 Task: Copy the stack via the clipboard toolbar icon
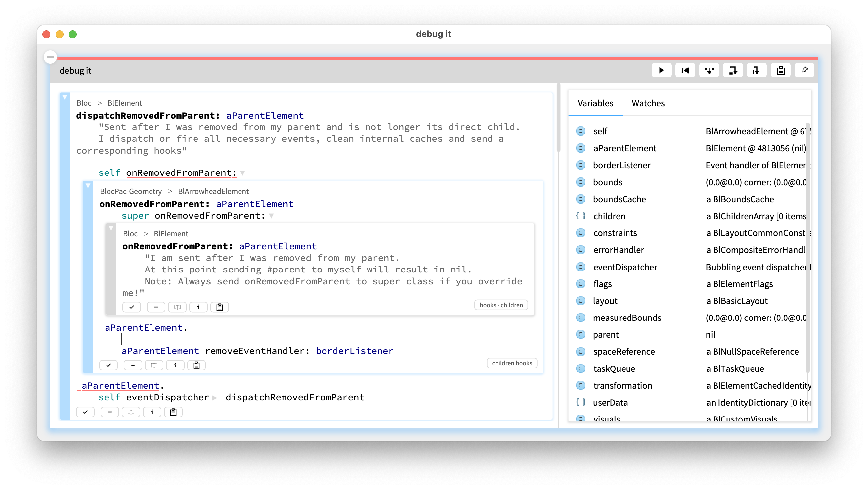(780, 70)
